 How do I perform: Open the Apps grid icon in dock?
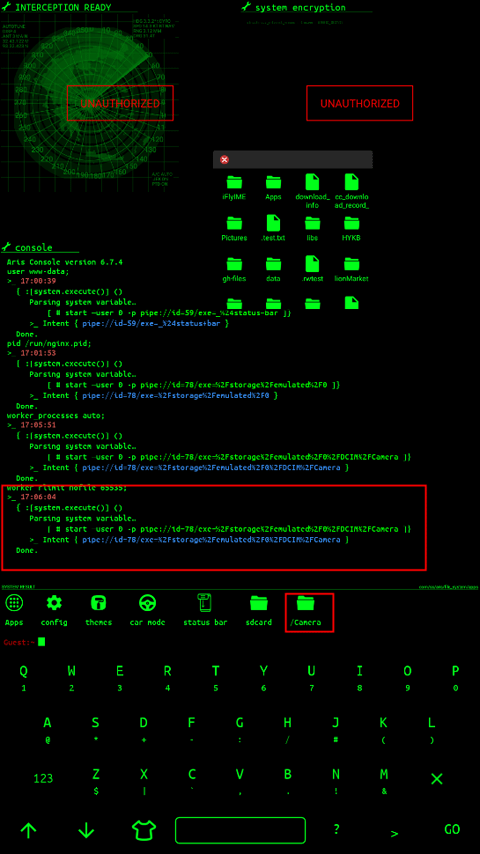tap(14, 603)
